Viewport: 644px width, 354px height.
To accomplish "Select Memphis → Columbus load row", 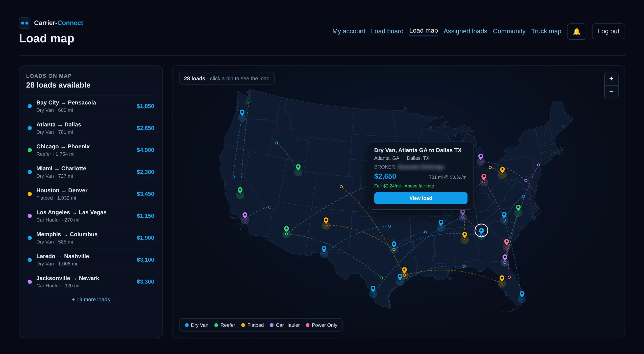I will (91, 238).
